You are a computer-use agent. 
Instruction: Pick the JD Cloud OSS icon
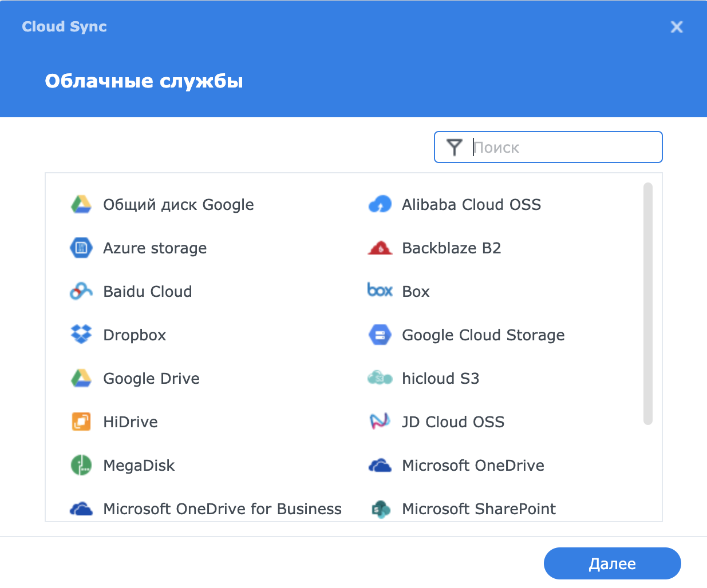tap(380, 422)
